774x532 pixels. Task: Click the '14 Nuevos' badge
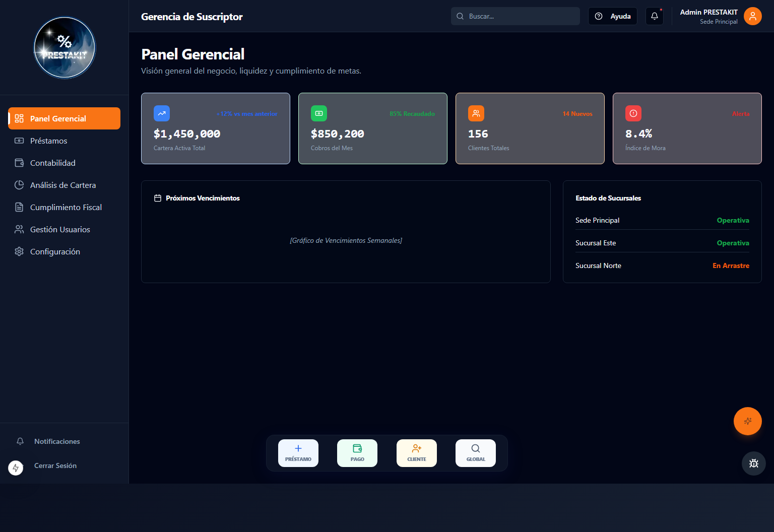point(577,114)
